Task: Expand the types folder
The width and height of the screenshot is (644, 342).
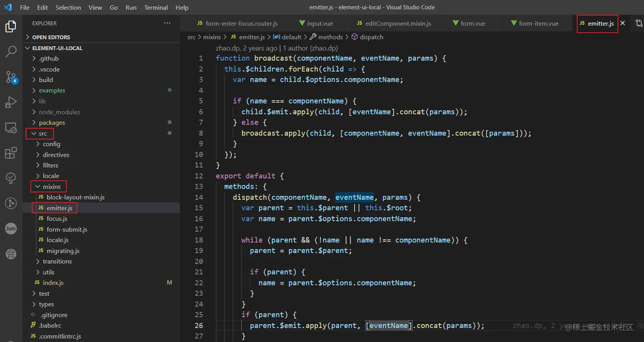Action: [101, 304]
